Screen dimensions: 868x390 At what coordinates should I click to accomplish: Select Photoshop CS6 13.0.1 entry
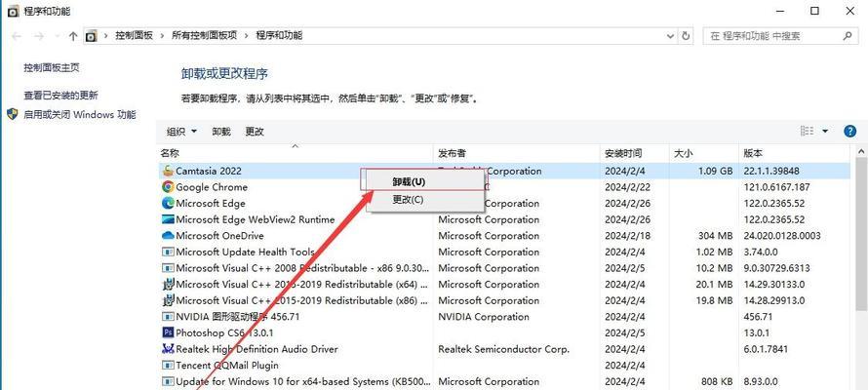224,333
